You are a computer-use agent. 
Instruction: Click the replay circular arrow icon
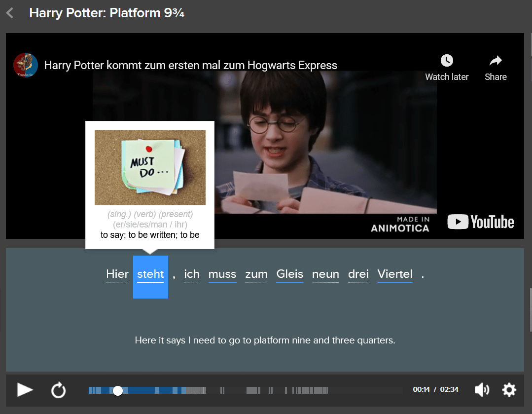pos(58,390)
